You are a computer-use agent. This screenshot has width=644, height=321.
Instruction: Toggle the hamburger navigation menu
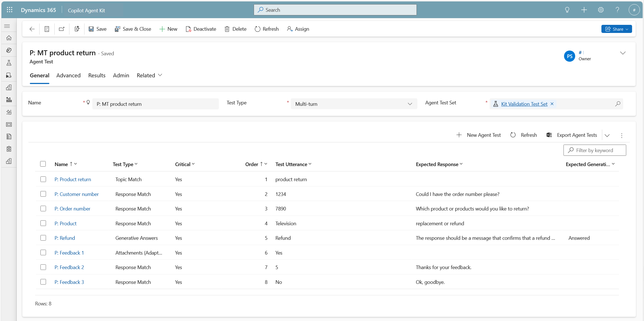click(x=7, y=26)
